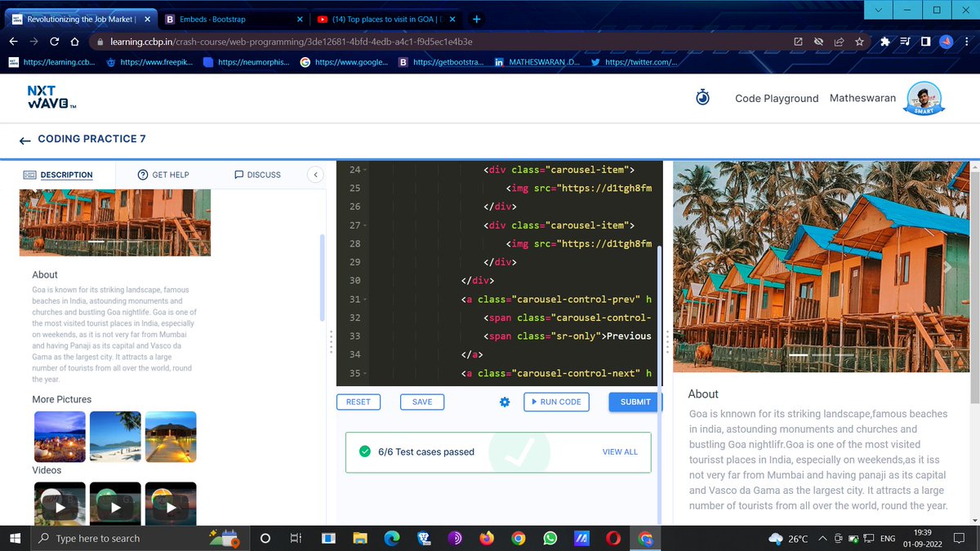Open the browser home page icon
Screen dimensions: 980x551
[x=74, y=42]
